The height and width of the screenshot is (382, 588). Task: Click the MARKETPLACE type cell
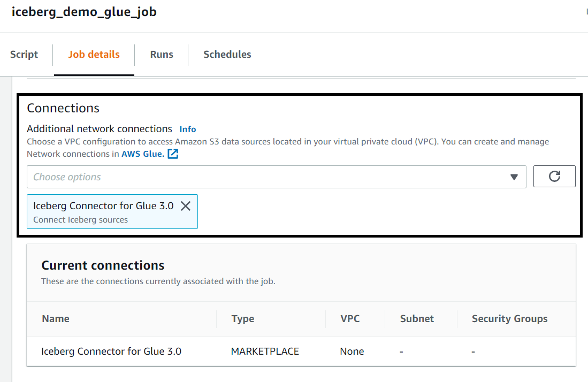pos(265,352)
